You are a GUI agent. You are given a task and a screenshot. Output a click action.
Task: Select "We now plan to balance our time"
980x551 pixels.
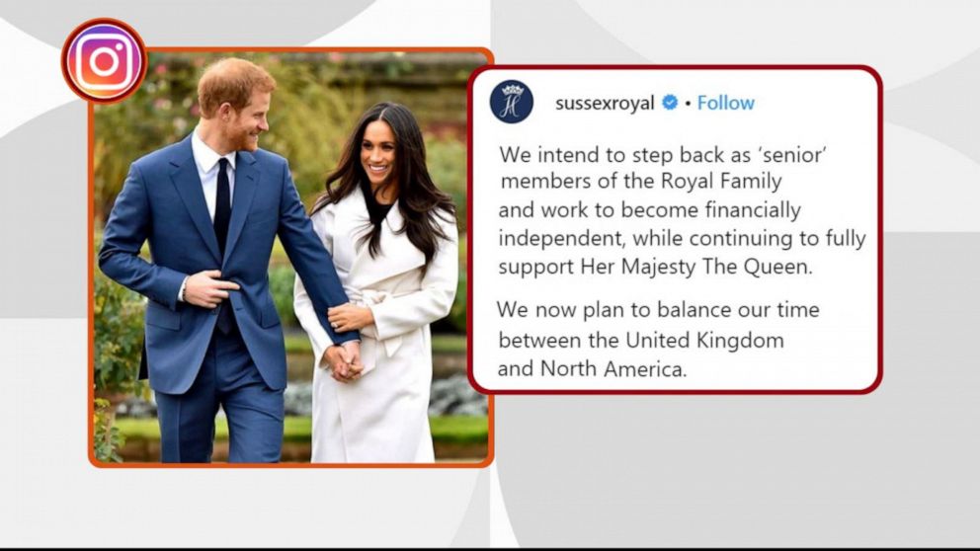658,309
